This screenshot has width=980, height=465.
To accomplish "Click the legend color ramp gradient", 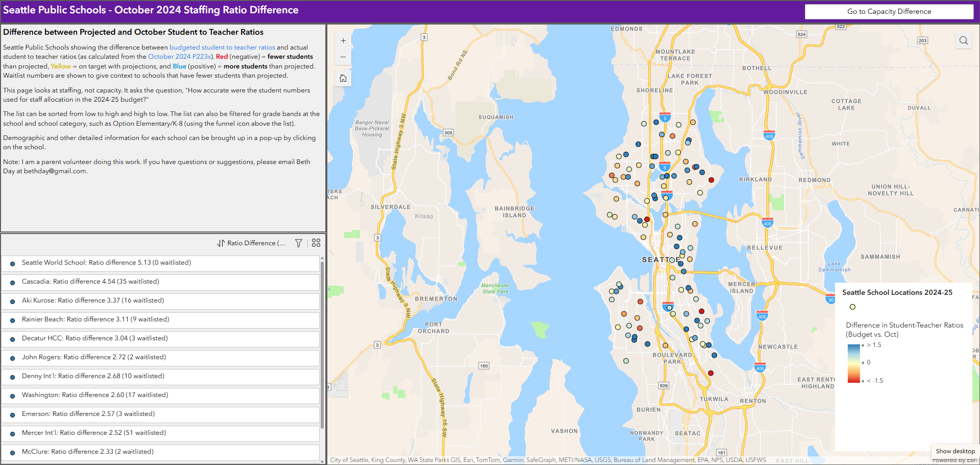I will [x=853, y=363].
